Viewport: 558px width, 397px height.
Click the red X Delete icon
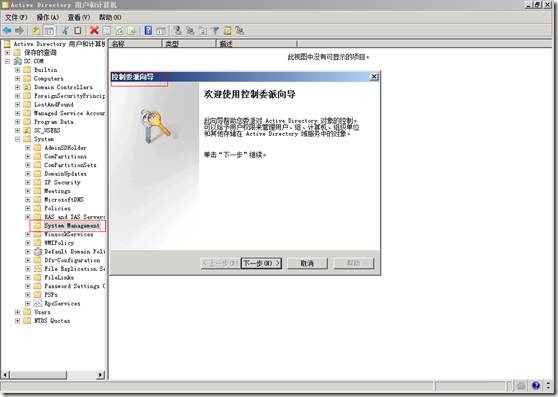94,31
